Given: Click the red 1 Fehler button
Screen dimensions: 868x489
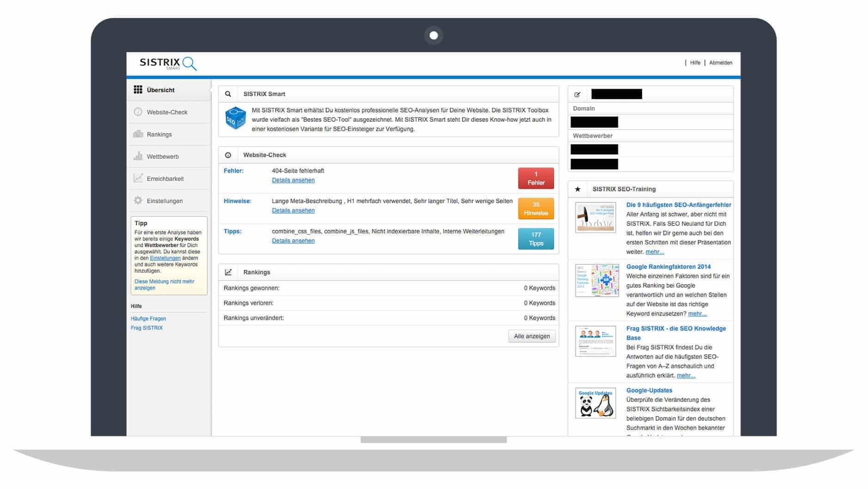Looking at the screenshot, I should pos(536,178).
